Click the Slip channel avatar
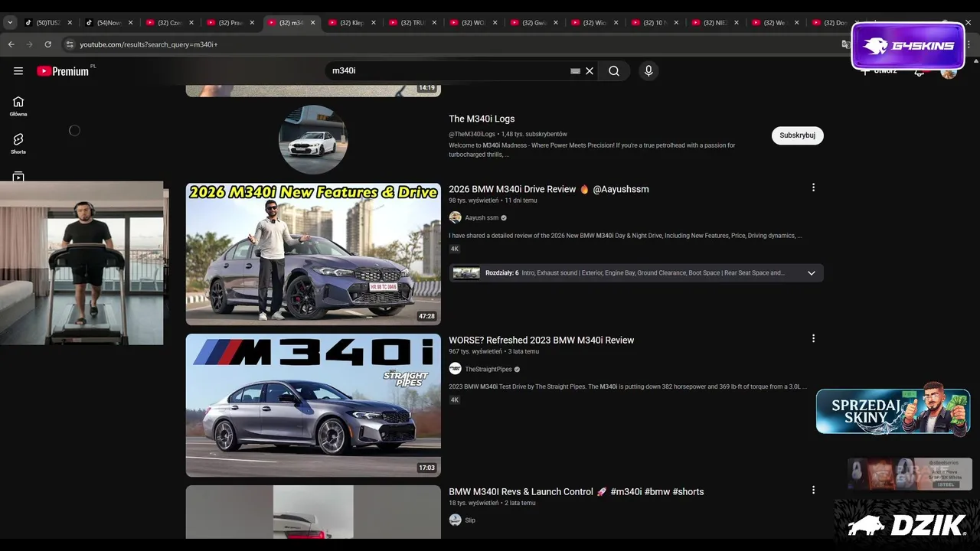This screenshot has width=980, height=551. coord(455,520)
